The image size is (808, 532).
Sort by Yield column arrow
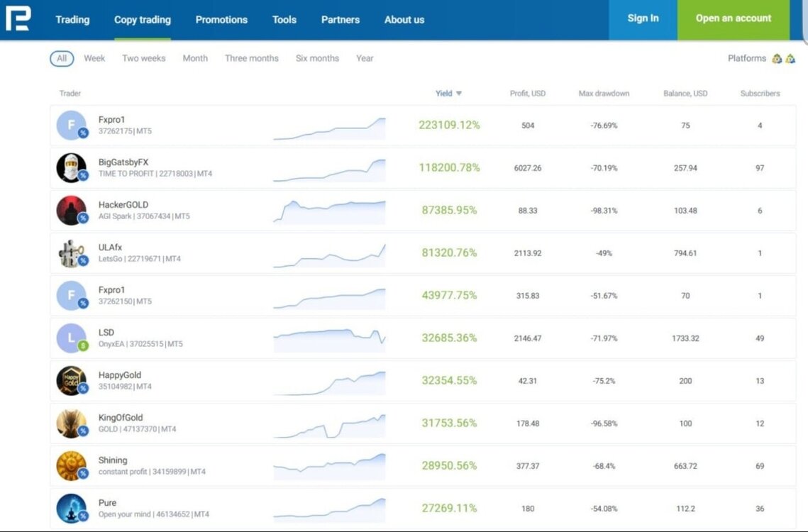(458, 94)
